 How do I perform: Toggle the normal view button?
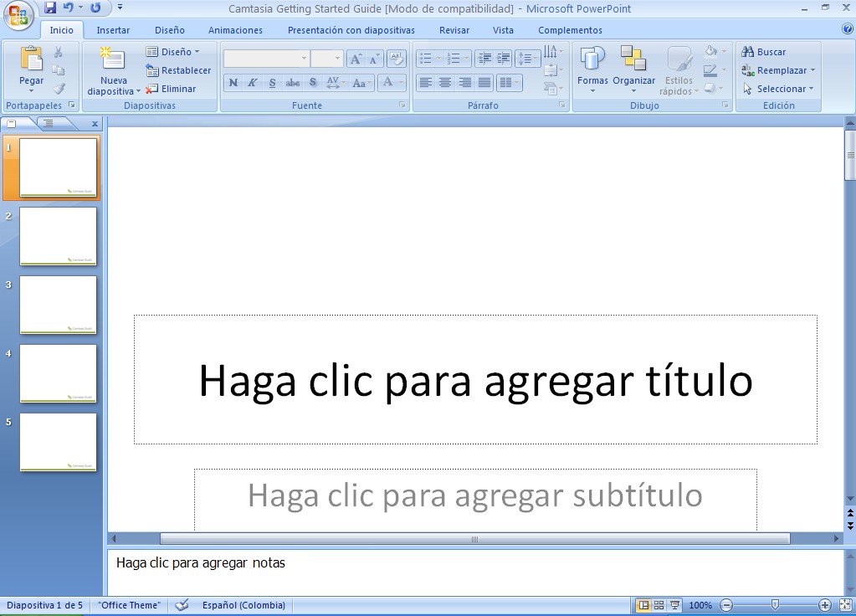coord(643,605)
